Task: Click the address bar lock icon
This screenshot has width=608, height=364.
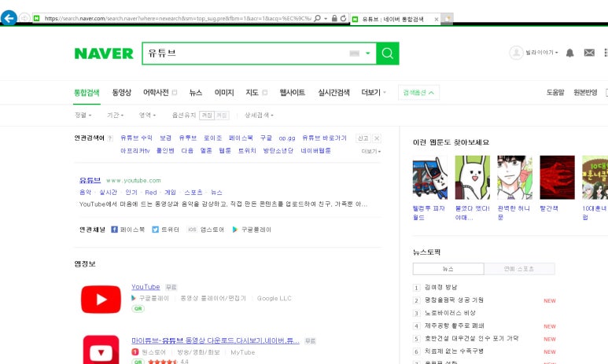Action: [334, 18]
